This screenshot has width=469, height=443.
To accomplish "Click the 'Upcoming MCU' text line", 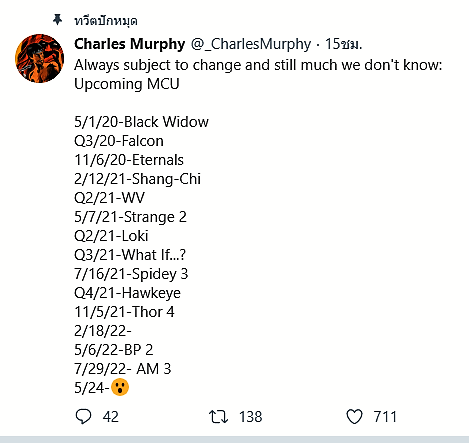I will (x=127, y=84).
